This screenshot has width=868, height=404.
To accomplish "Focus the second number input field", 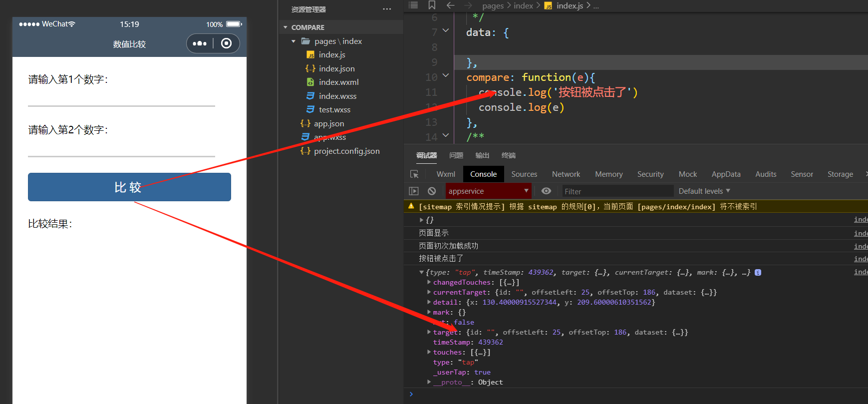I will [x=121, y=148].
